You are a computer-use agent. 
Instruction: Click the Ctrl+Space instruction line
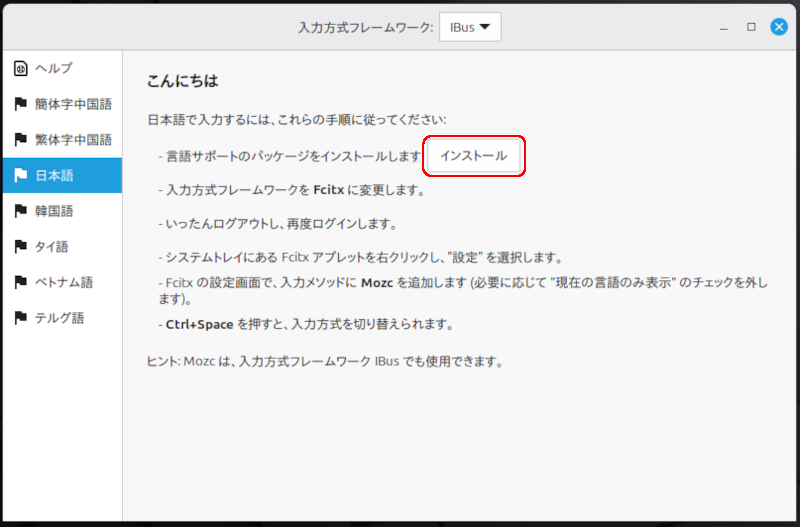(306, 324)
